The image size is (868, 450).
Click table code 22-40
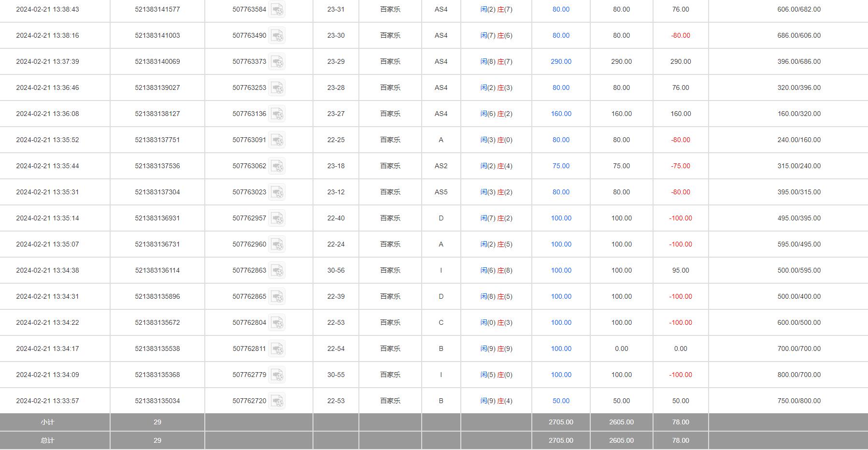[x=336, y=218]
